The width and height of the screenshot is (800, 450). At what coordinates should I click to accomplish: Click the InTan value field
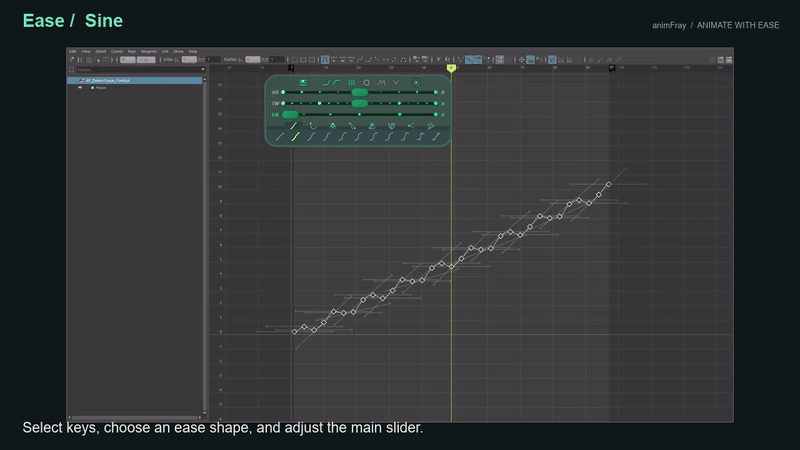(x=189, y=60)
